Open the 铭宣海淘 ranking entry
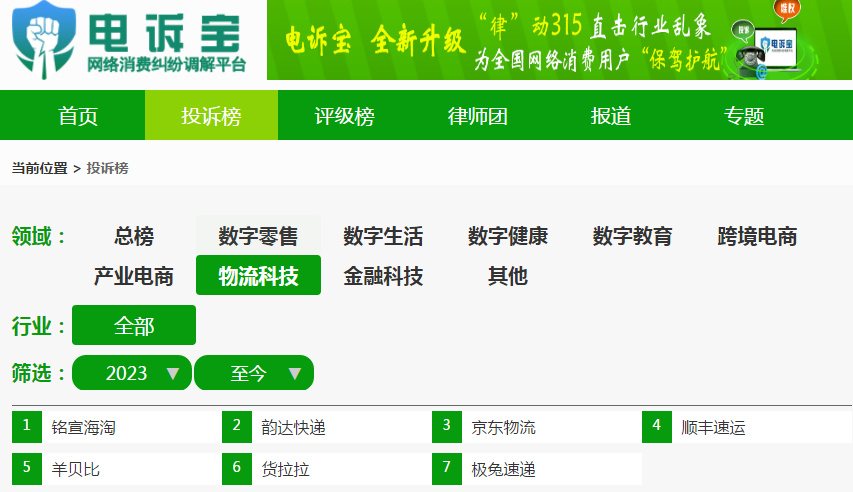This screenshot has width=853, height=492. coord(84,428)
